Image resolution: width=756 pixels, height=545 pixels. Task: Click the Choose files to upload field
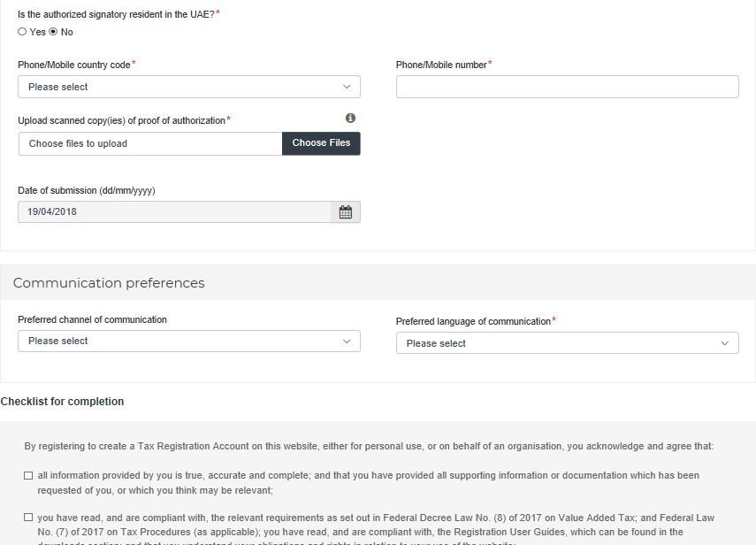[x=150, y=143]
